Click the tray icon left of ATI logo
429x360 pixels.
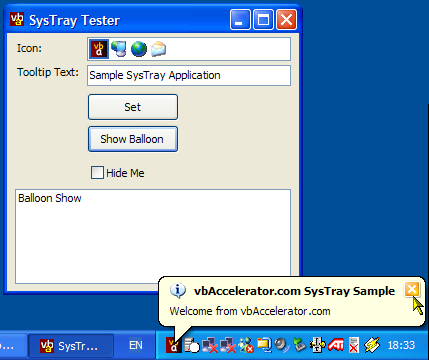pyautogui.click(x=318, y=345)
